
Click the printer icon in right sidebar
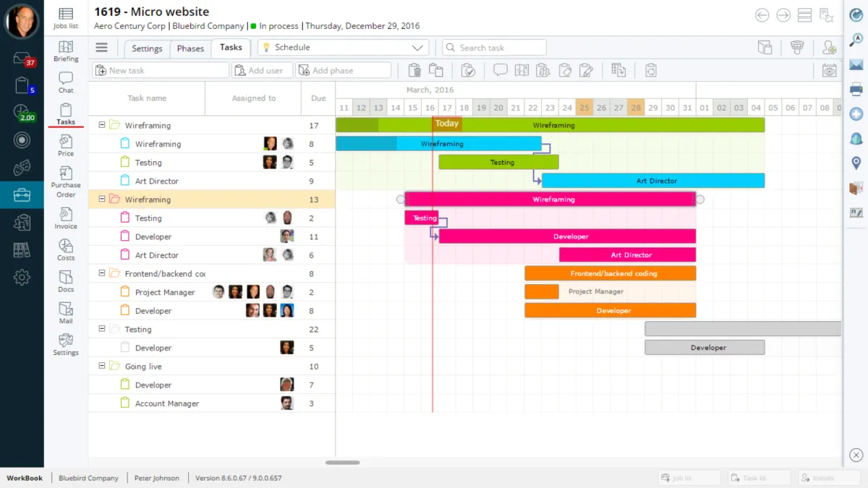[856, 90]
